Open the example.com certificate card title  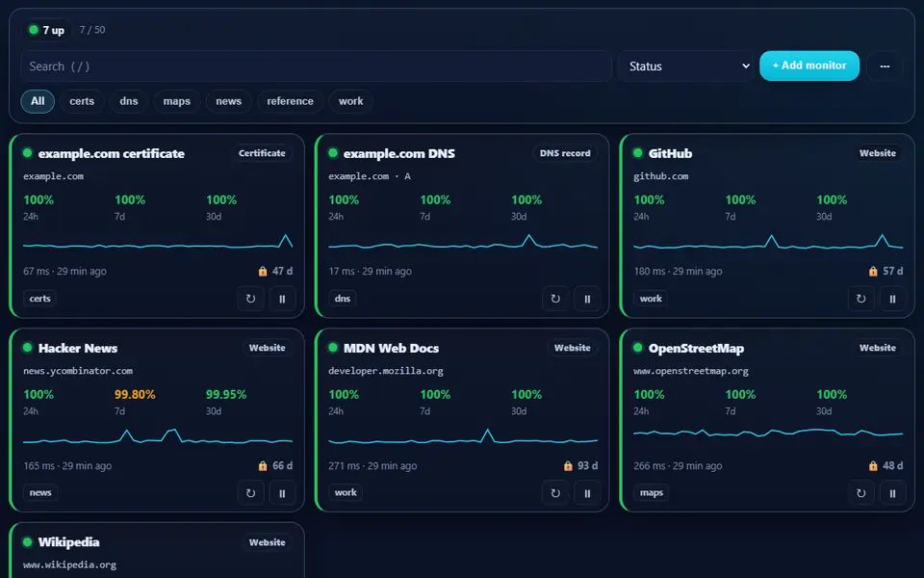(112, 153)
